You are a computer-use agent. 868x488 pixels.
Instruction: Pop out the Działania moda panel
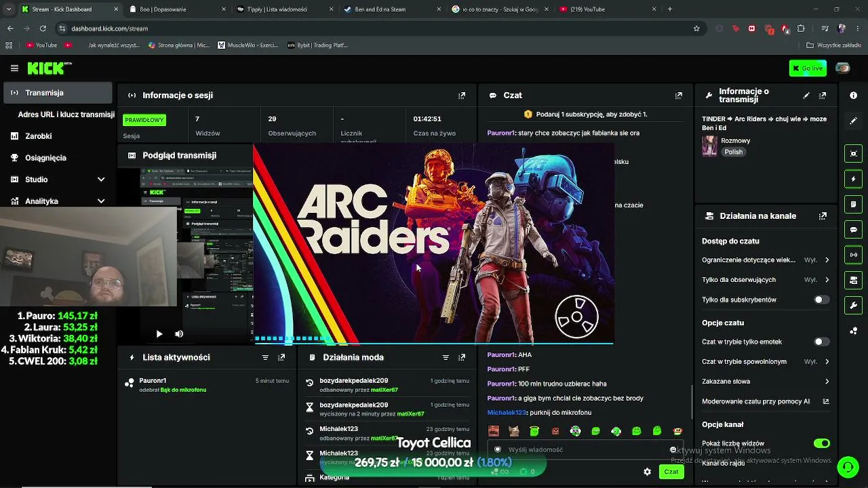pyautogui.click(x=462, y=357)
